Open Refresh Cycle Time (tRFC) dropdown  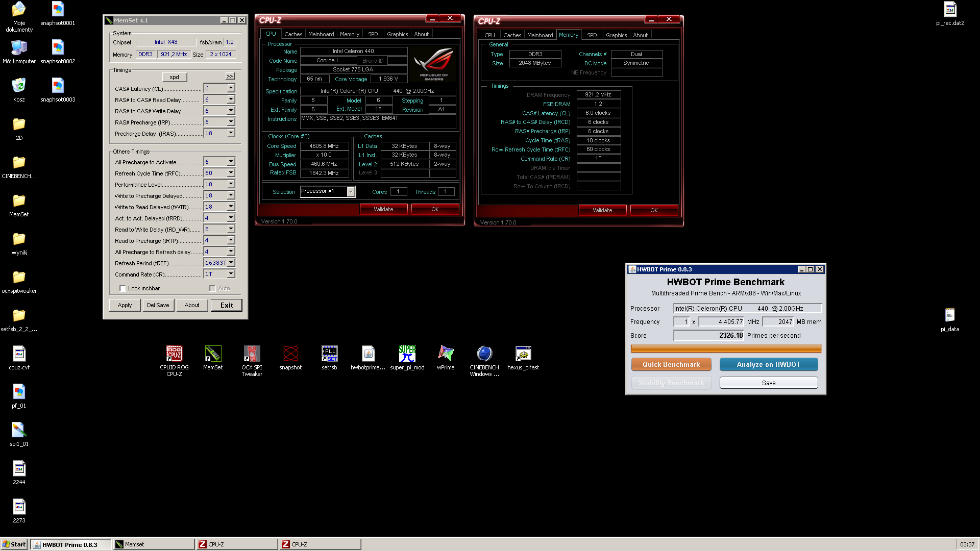231,173
